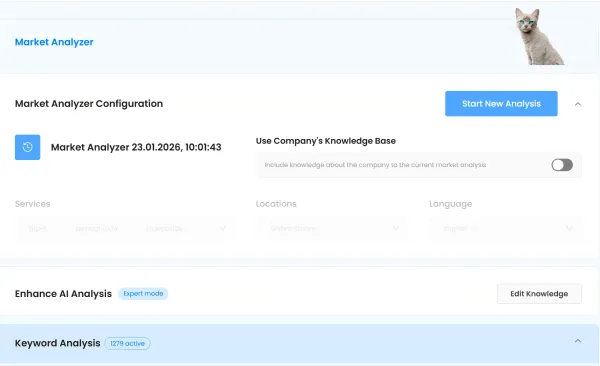Enable Use Company's Knowledge Base toggle

[562, 165]
